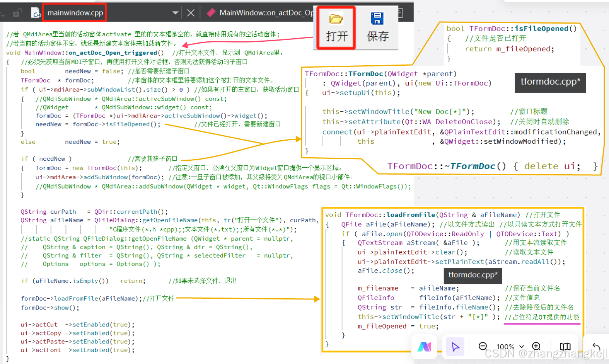Click 'm_fileOpened = true;' line
Screen dimensions: 609x364
point(398,326)
